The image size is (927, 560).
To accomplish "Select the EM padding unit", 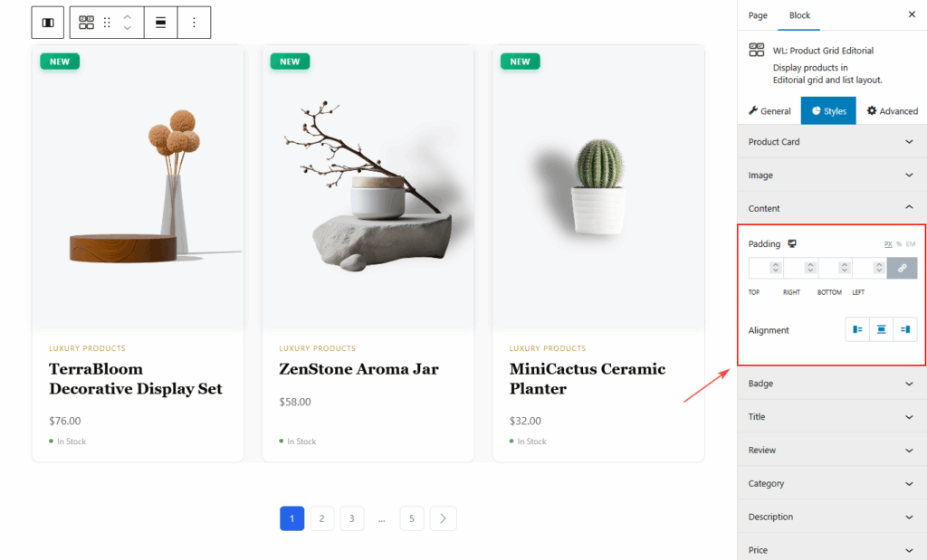I will point(911,244).
